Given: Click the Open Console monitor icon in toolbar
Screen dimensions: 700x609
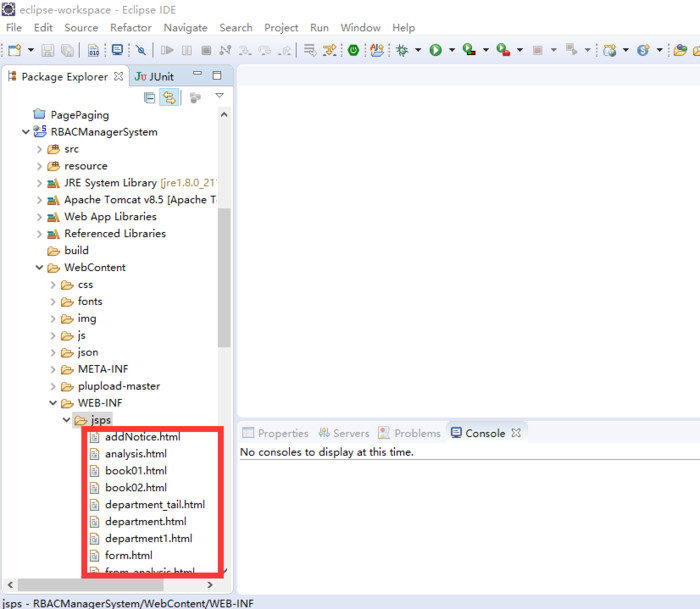Looking at the screenshot, I should pyautogui.click(x=117, y=50).
